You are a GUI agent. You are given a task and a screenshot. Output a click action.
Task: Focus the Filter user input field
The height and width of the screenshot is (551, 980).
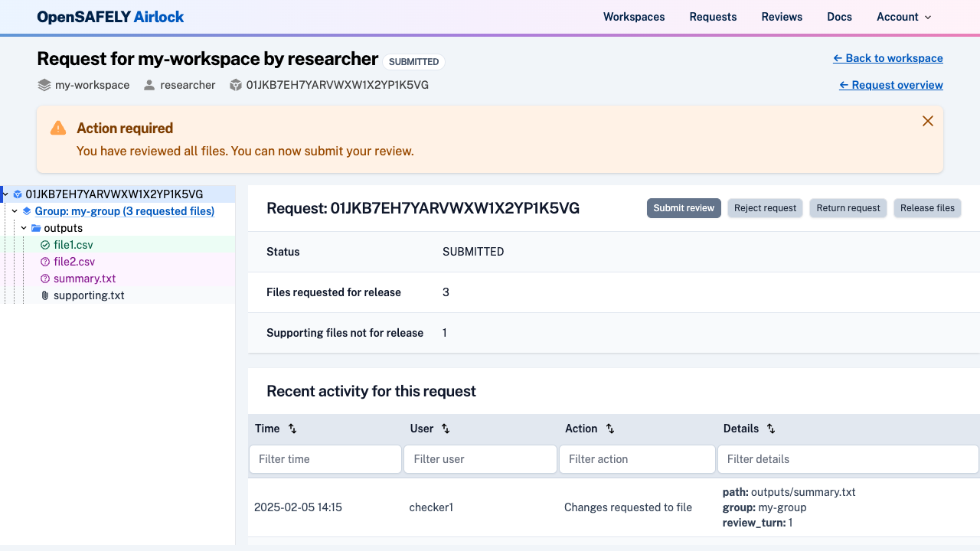(x=480, y=459)
